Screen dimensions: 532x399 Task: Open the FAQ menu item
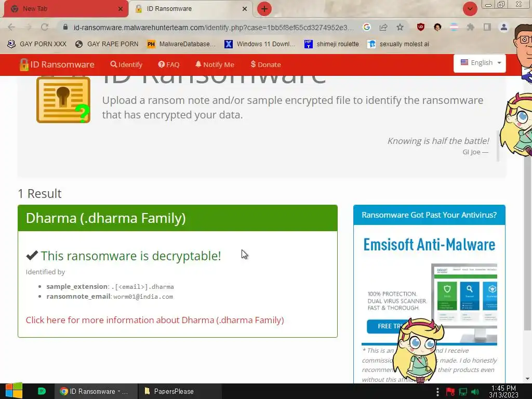click(169, 64)
